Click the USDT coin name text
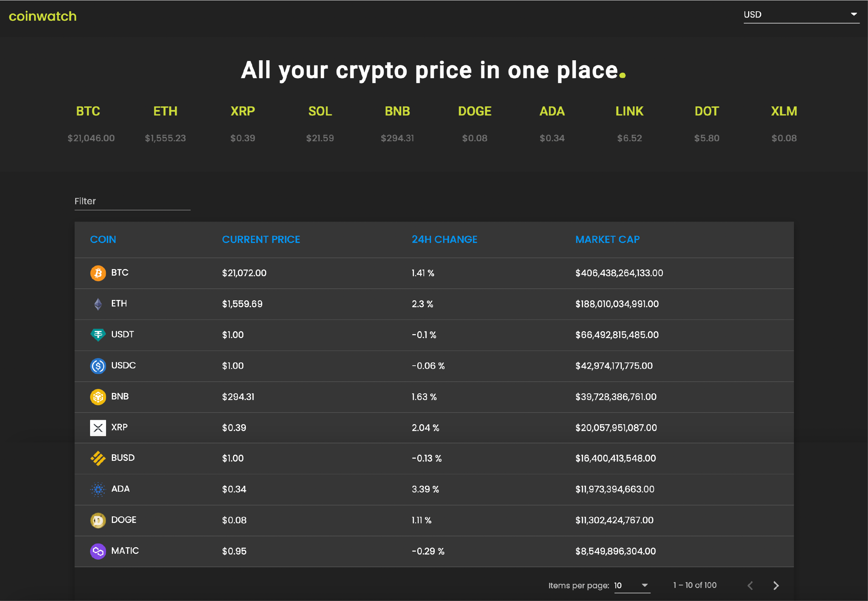 (122, 334)
